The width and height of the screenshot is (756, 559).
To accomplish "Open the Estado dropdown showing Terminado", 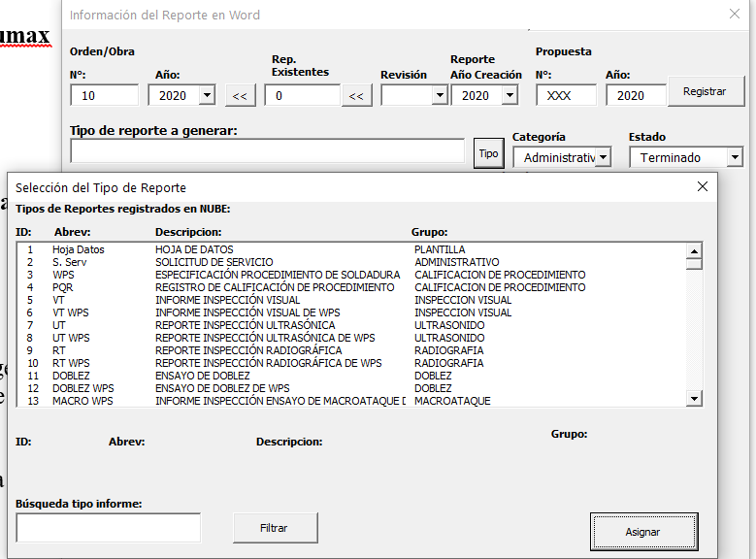I will pyautogui.click(x=734, y=157).
